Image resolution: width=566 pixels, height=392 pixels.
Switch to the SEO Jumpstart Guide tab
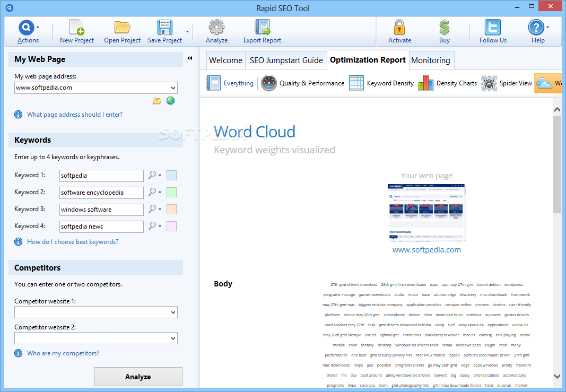click(286, 60)
